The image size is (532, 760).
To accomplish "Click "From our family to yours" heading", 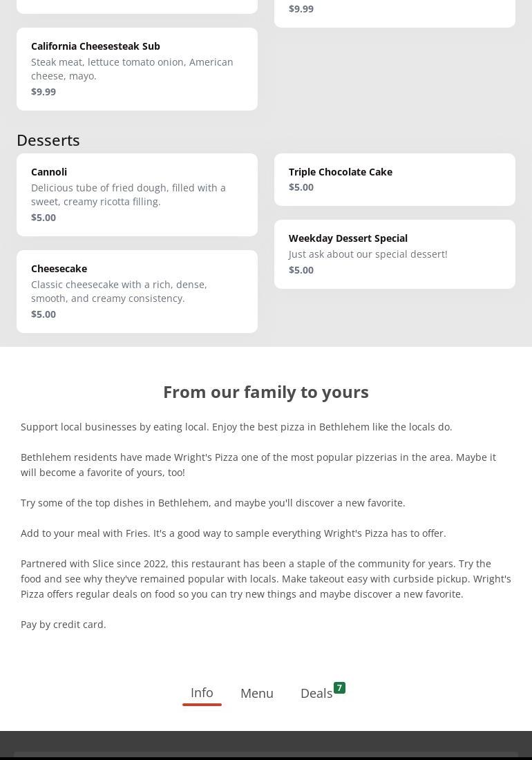I will [266, 392].
